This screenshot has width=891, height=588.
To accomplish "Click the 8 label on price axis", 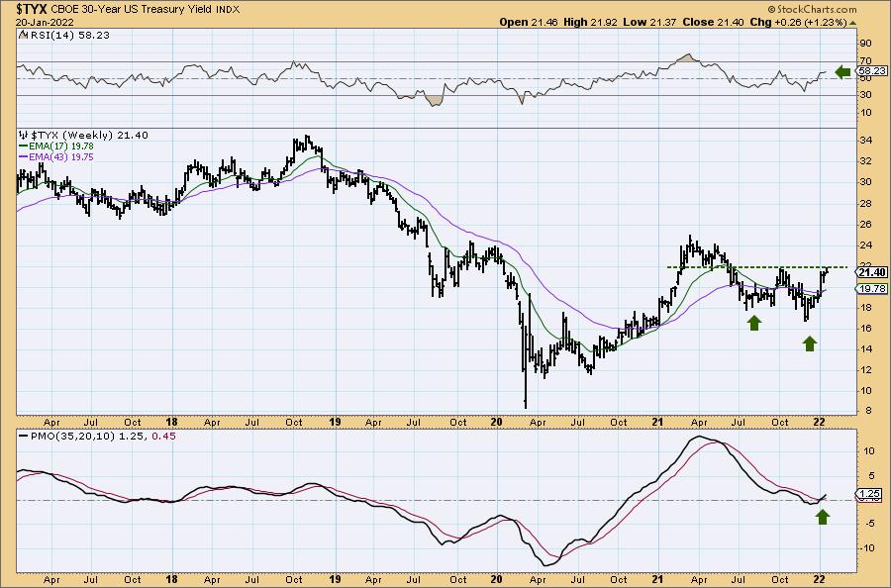I will click(869, 412).
